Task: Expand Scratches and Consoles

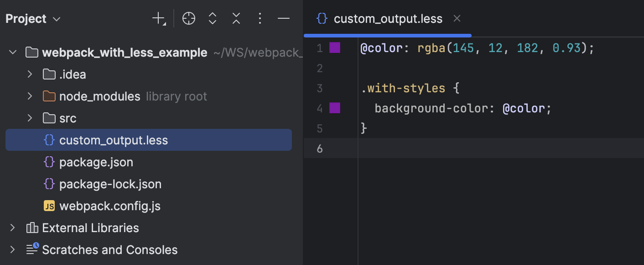Action: [12, 249]
